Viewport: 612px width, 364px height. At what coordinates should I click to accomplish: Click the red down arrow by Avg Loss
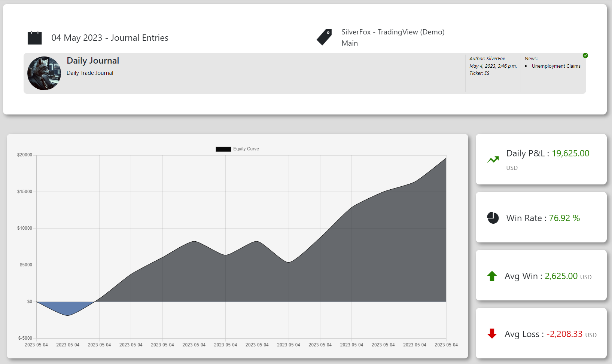[x=492, y=334]
